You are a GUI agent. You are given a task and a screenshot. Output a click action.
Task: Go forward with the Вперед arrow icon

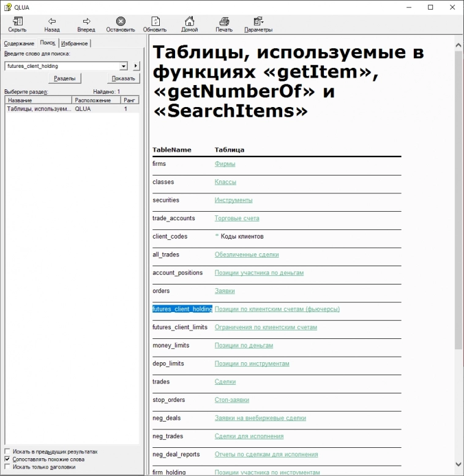tap(86, 21)
